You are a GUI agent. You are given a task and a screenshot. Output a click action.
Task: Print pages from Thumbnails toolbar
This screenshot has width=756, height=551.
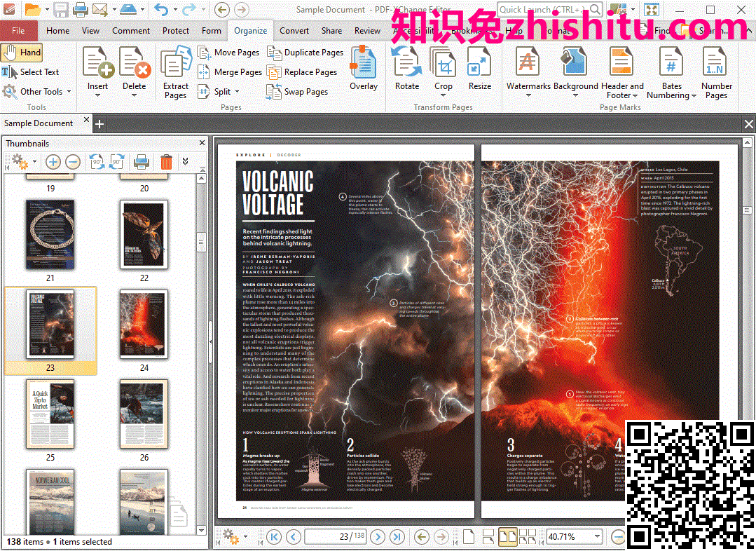point(142,162)
